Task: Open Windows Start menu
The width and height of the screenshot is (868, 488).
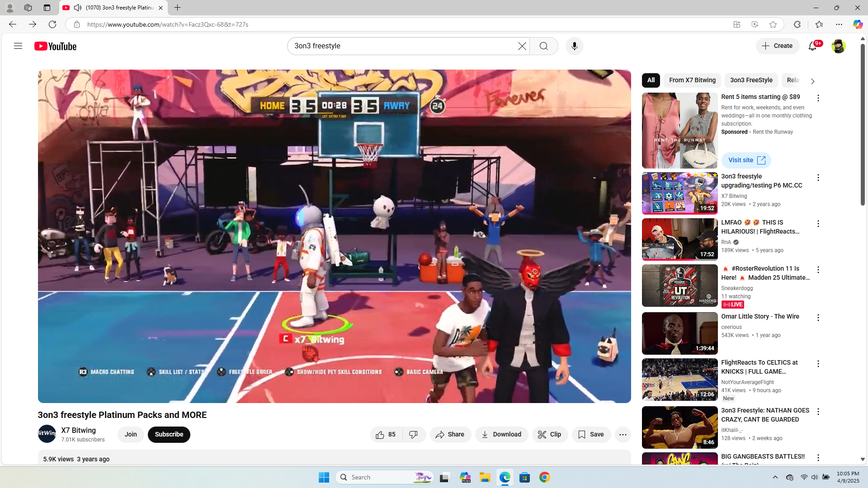Action: 324,477
